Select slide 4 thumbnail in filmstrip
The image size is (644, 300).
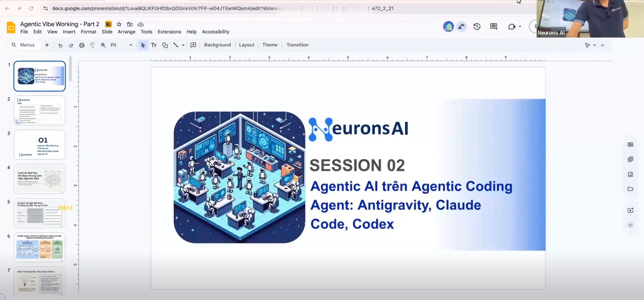(x=39, y=179)
